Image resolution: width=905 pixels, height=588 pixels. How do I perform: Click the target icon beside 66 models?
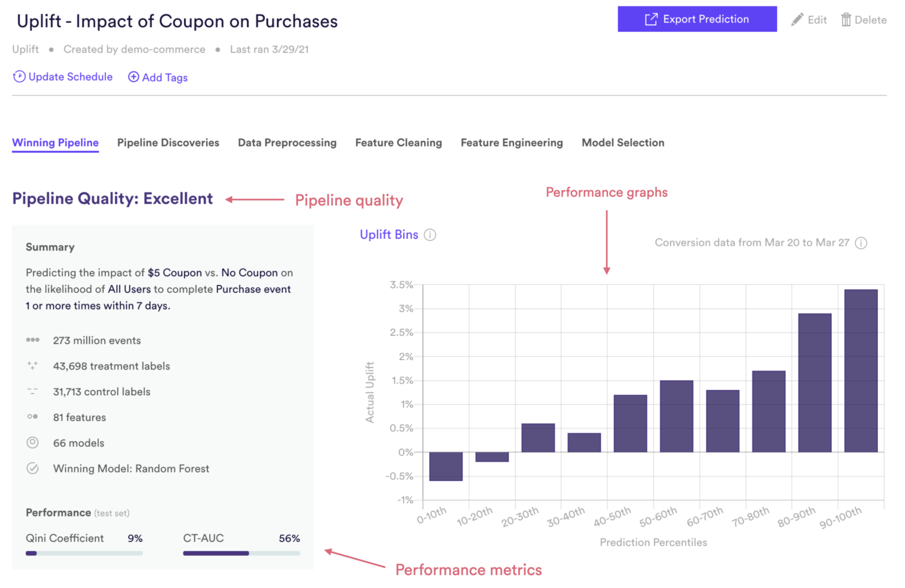point(33,442)
